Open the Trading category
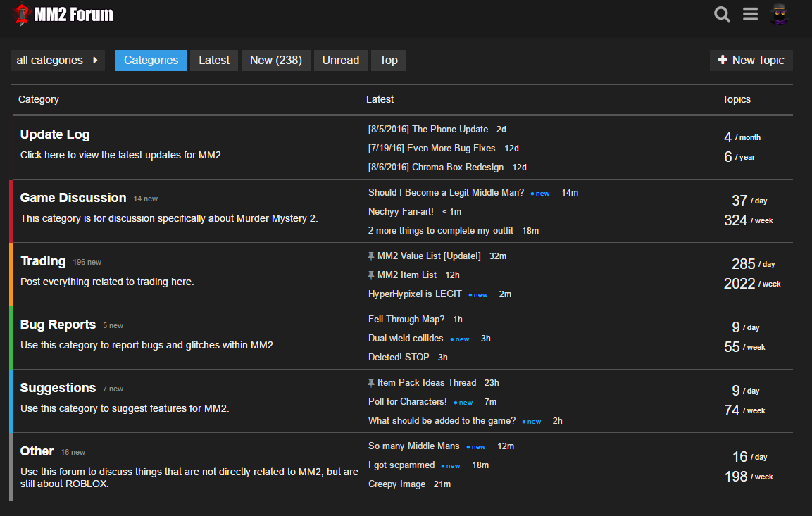 (43, 261)
